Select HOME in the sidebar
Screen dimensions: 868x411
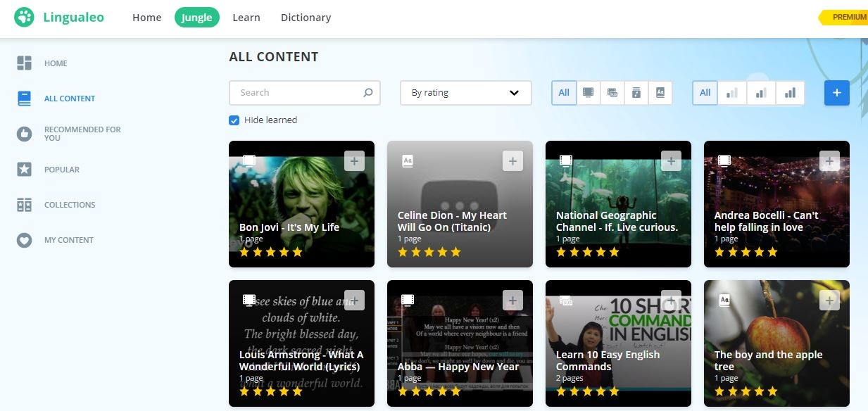56,63
